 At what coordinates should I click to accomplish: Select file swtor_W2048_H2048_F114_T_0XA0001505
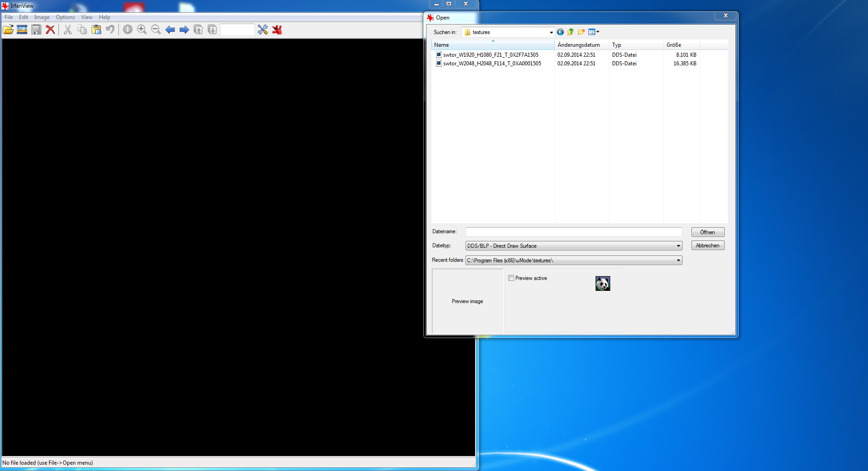click(492, 64)
